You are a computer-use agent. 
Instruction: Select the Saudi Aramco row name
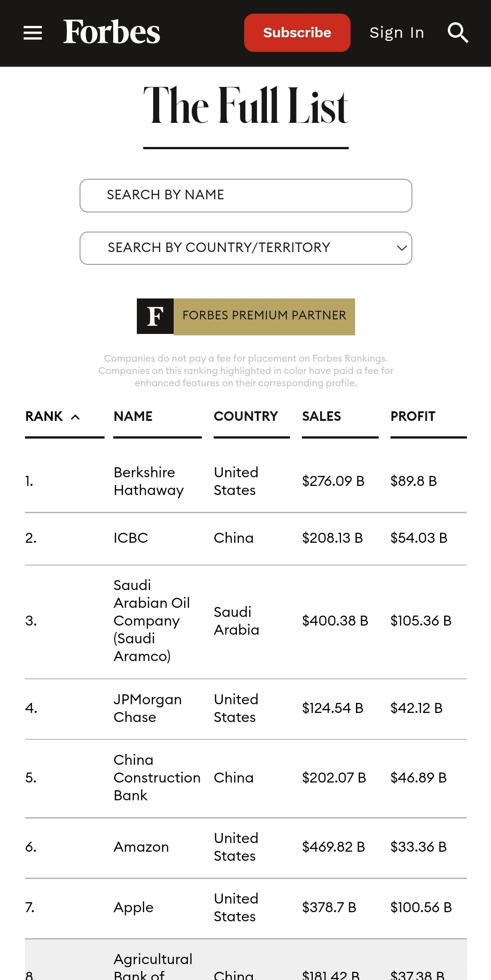(x=151, y=621)
